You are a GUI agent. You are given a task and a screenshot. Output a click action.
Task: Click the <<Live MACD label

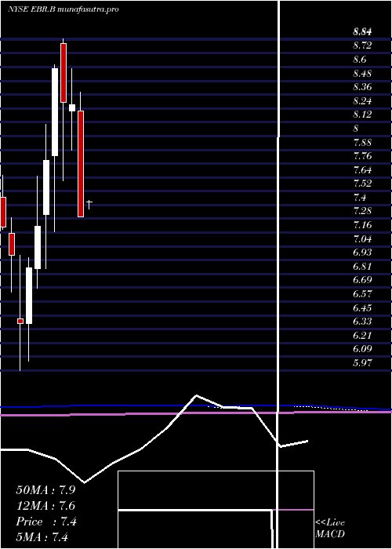330,528
